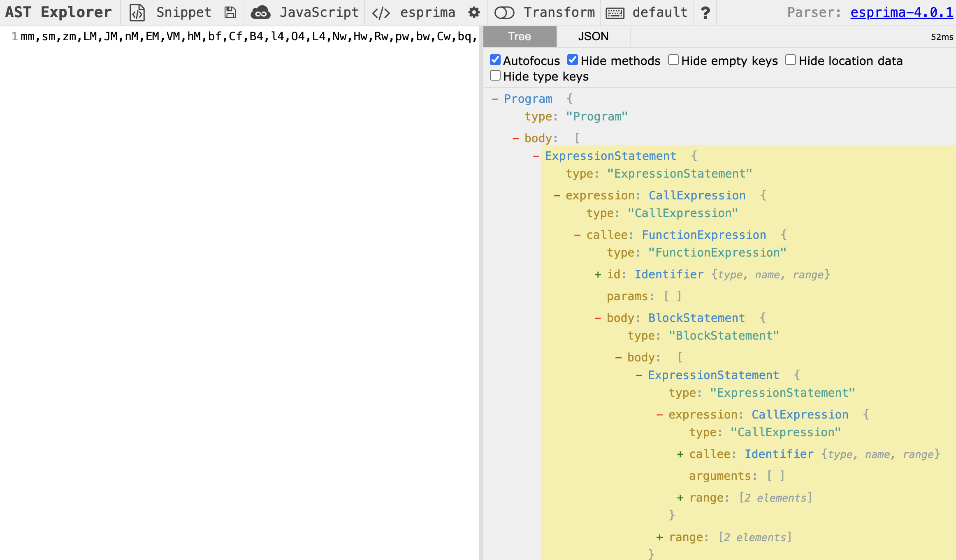Collapse the BlockStatement inner body array
Viewport: 956px width, 560px height.
(x=618, y=358)
